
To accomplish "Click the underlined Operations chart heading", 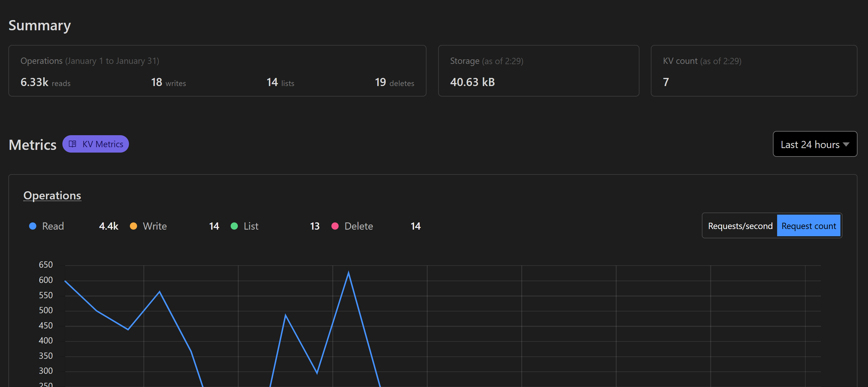I will click(x=52, y=195).
